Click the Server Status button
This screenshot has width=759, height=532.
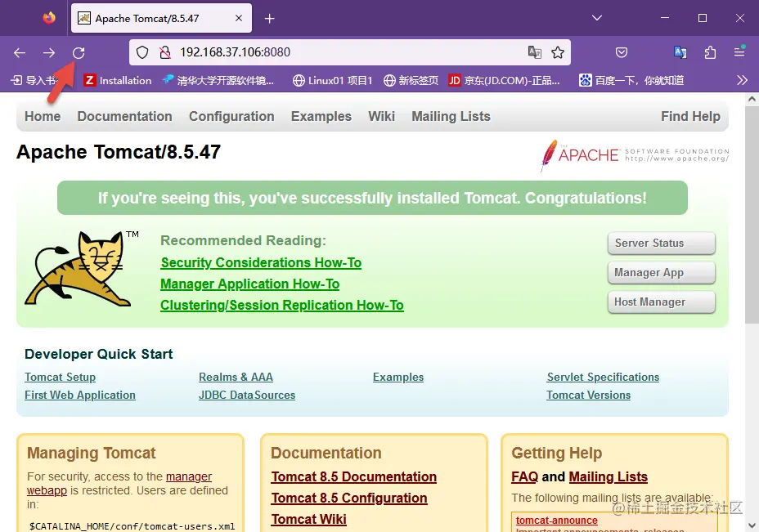pos(661,244)
